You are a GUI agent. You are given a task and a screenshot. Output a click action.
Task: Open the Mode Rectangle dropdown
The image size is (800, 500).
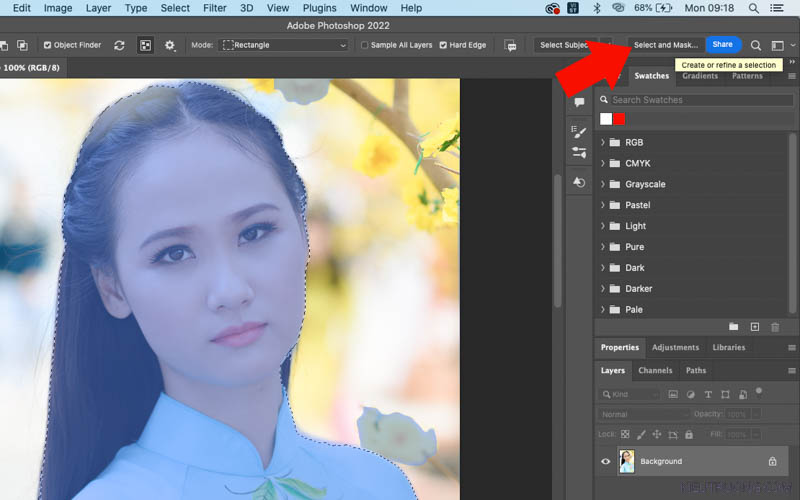tap(284, 45)
